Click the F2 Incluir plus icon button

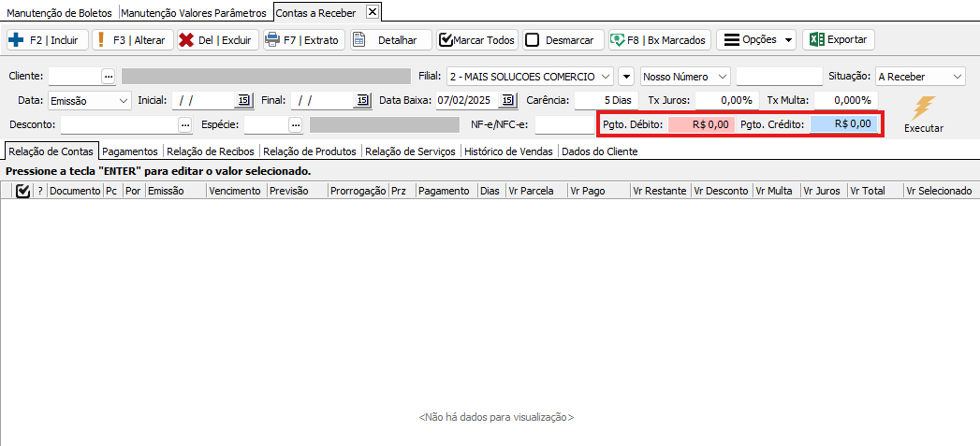pyautogui.click(x=47, y=40)
